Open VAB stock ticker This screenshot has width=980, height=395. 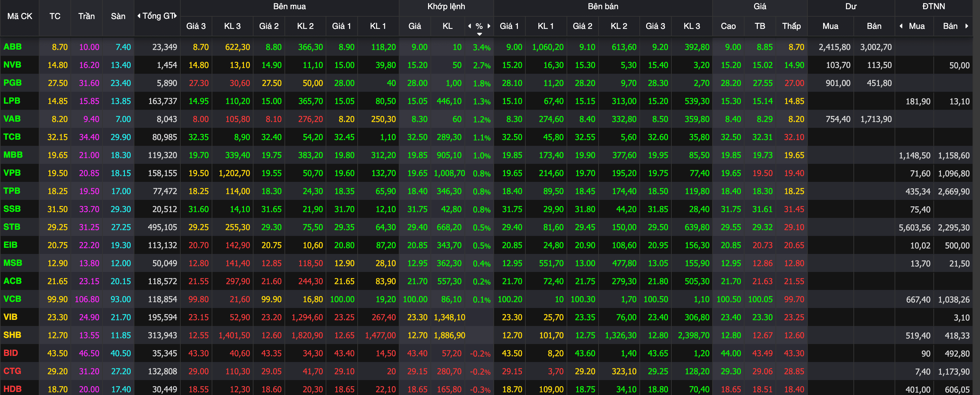12,119
